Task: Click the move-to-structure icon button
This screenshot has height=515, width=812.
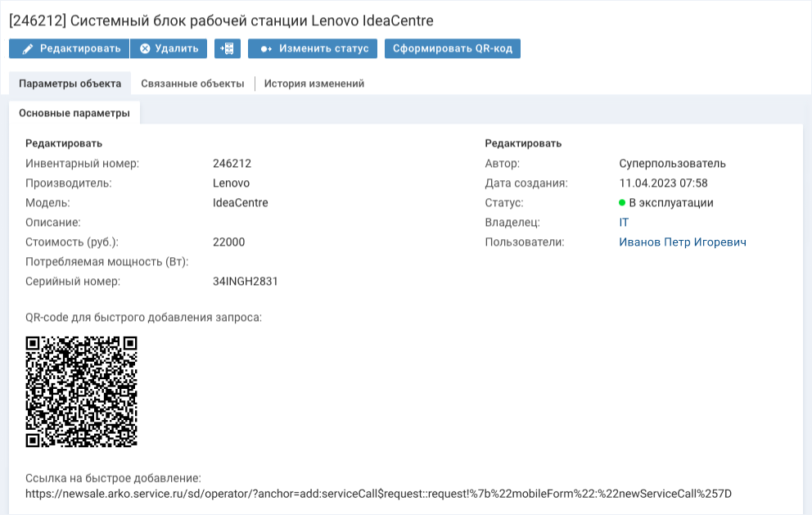Action: click(228, 48)
